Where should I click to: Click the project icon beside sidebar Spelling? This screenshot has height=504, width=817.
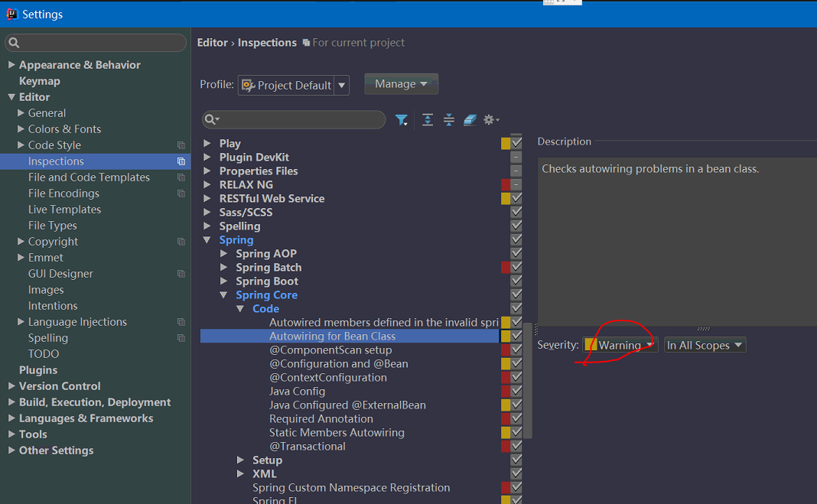tap(181, 339)
